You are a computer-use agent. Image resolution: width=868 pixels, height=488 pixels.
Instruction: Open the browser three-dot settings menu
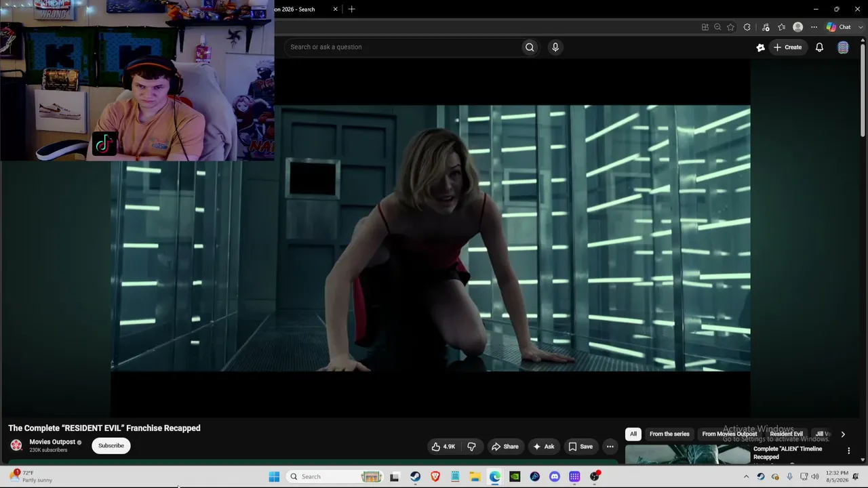click(x=814, y=27)
